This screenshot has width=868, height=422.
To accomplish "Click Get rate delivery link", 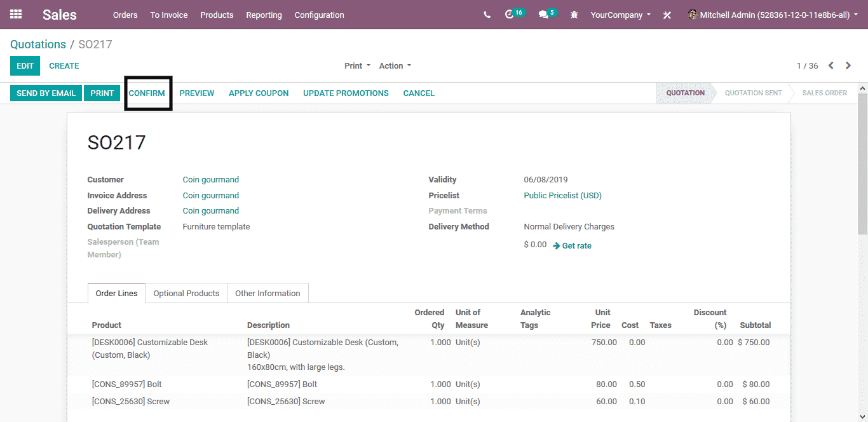I will [572, 246].
